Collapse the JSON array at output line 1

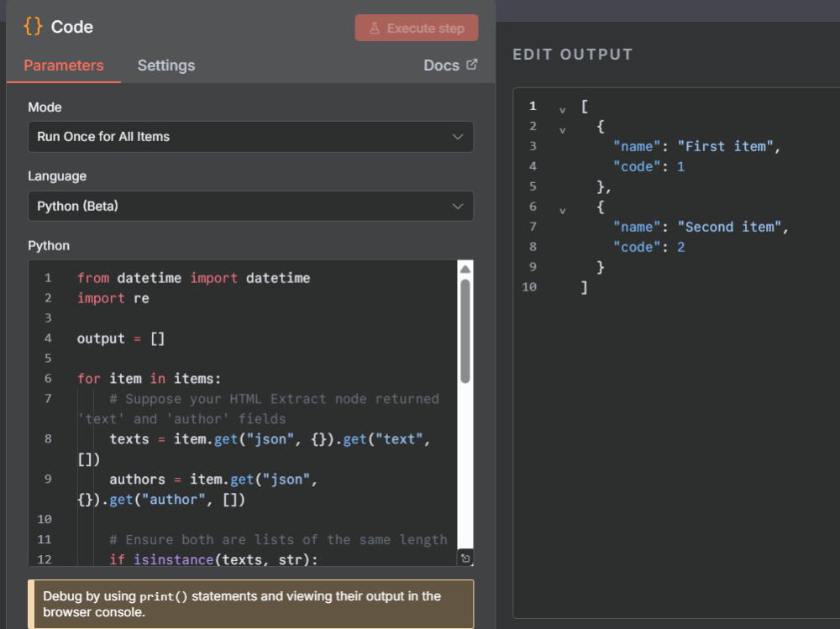click(562, 110)
